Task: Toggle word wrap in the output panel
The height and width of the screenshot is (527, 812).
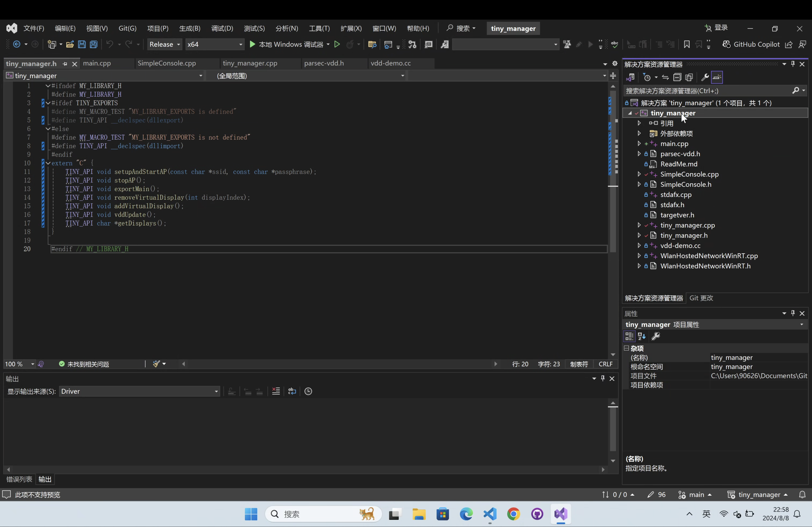Action: (292, 391)
